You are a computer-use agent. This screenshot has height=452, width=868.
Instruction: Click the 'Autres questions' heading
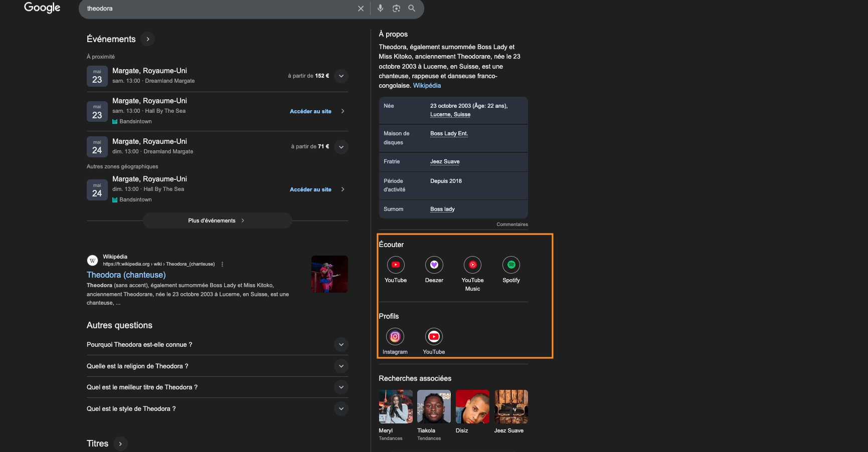[119, 325]
